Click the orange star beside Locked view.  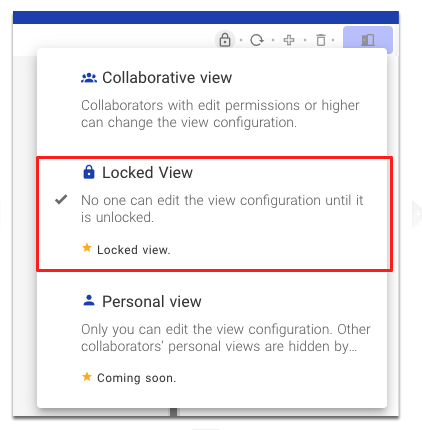(87, 248)
